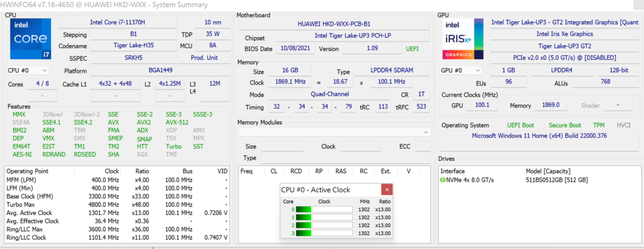The width and height of the screenshot is (644, 249).
Task: Click the 4x32 + 4x48 L1 cache value
Action: coord(116,84)
